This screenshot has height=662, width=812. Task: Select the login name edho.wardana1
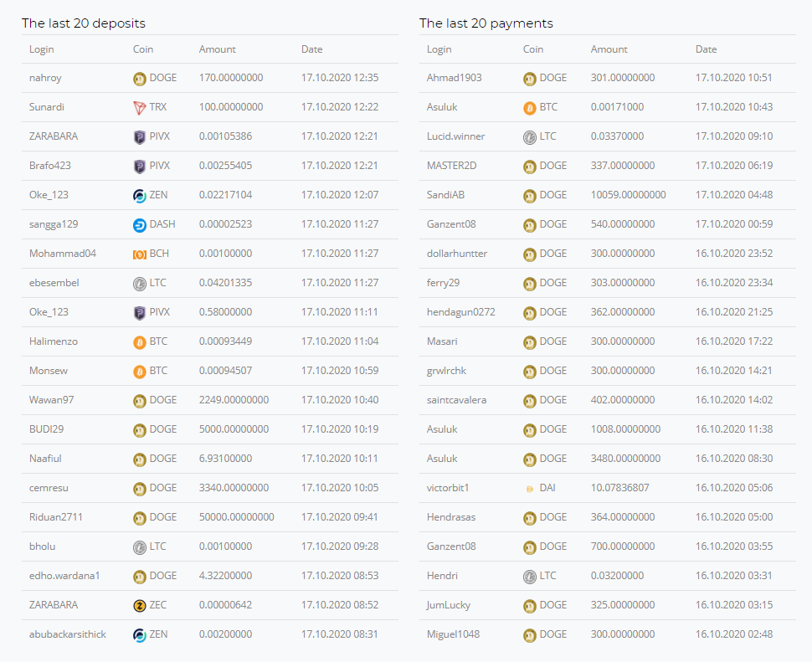coord(64,576)
